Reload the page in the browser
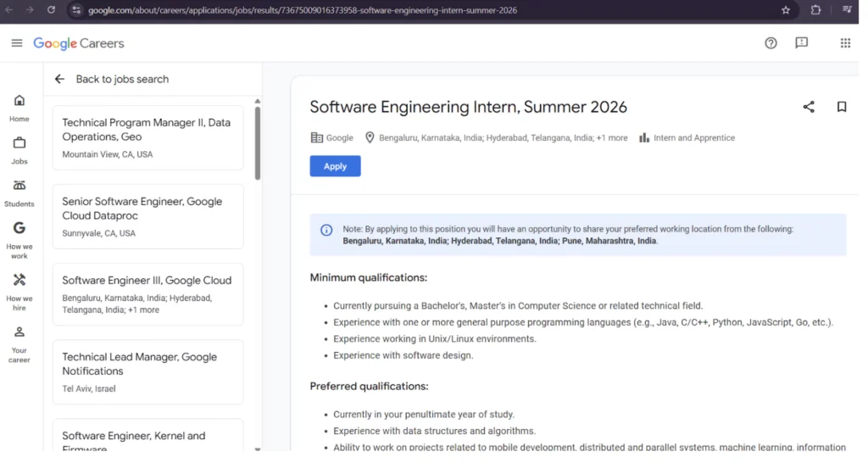 click(51, 10)
